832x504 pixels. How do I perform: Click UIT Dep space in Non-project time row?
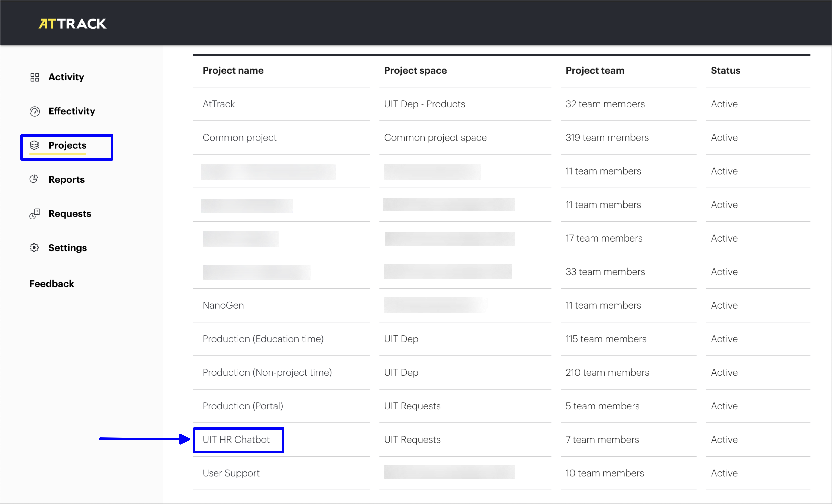point(401,373)
